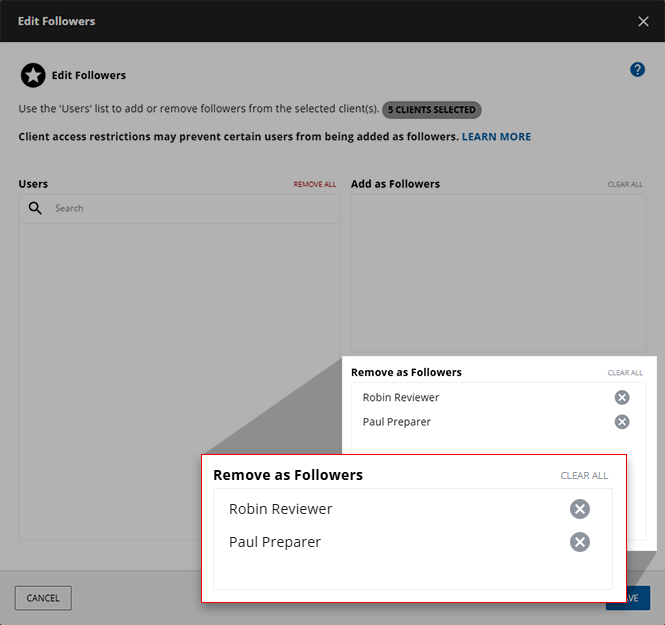
Task: Remove Paul Preparer using X in enlarged callout
Action: coord(580,542)
